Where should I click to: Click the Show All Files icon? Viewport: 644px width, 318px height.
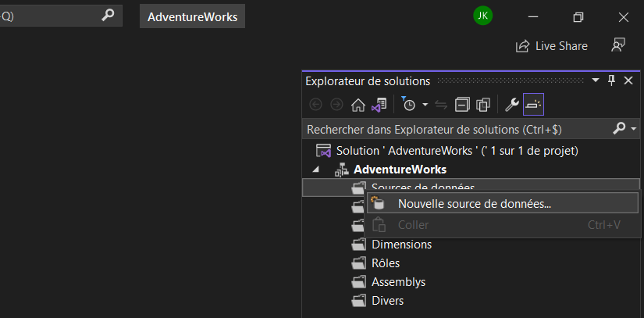pos(483,105)
